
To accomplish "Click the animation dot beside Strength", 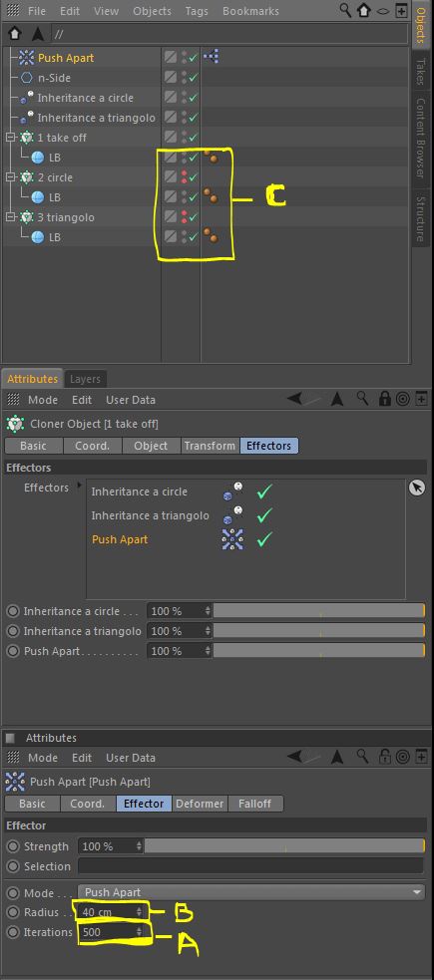I will point(13,846).
